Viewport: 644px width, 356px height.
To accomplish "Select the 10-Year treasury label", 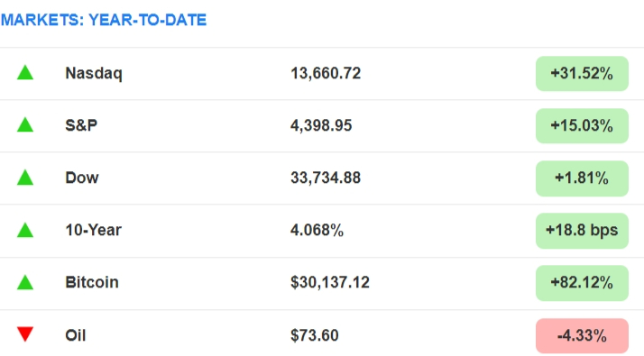I will pos(93,230).
